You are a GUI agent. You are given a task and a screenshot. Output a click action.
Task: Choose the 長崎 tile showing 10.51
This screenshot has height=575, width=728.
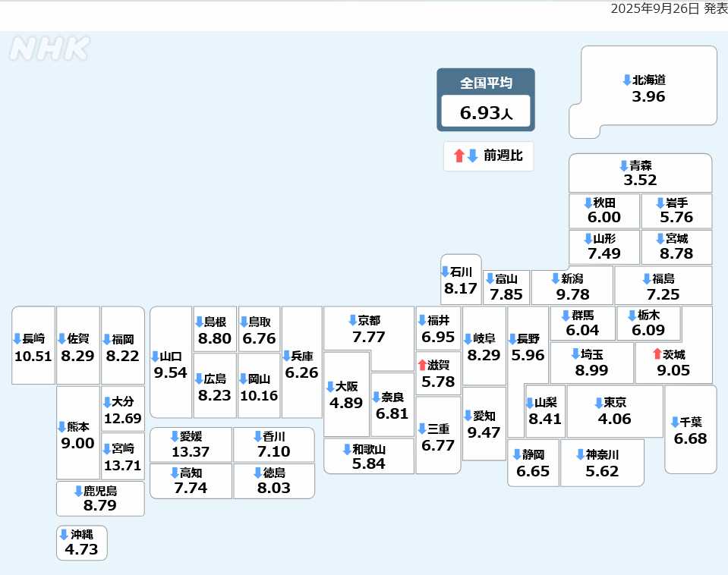pyautogui.click(x=33, y=346)
